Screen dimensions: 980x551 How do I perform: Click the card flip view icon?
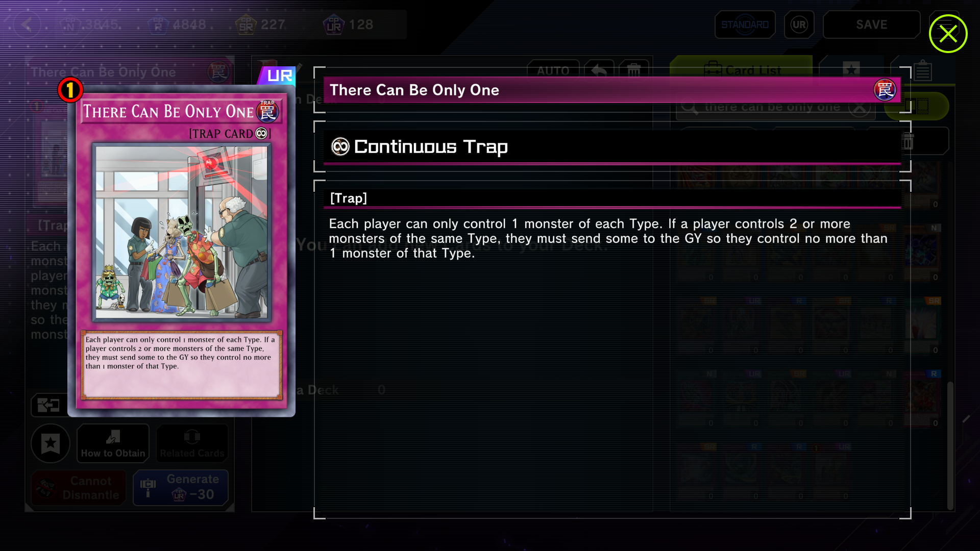48,406
